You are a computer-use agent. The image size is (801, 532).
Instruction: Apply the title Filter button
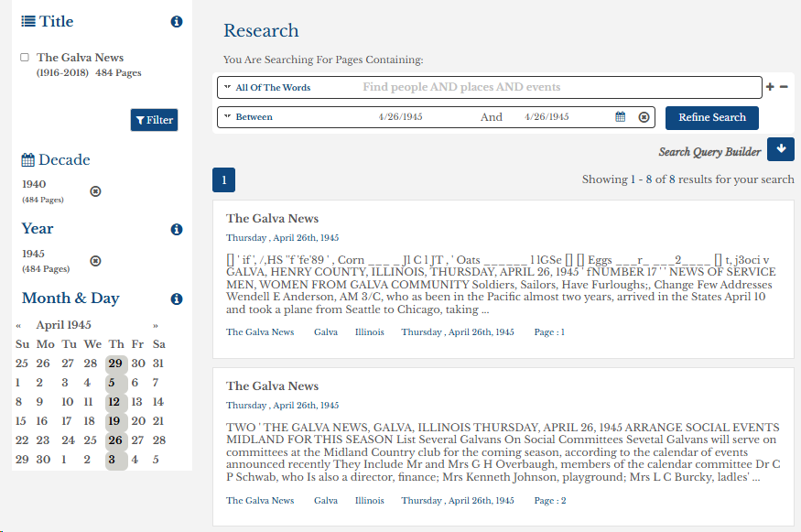[154, 120]
